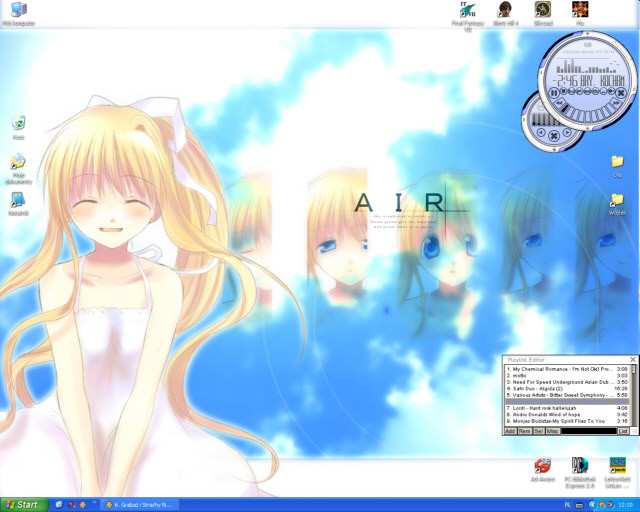Open the Recycle Bin (Kosz) icon
The image size is (640, 512).
point(18,128)
